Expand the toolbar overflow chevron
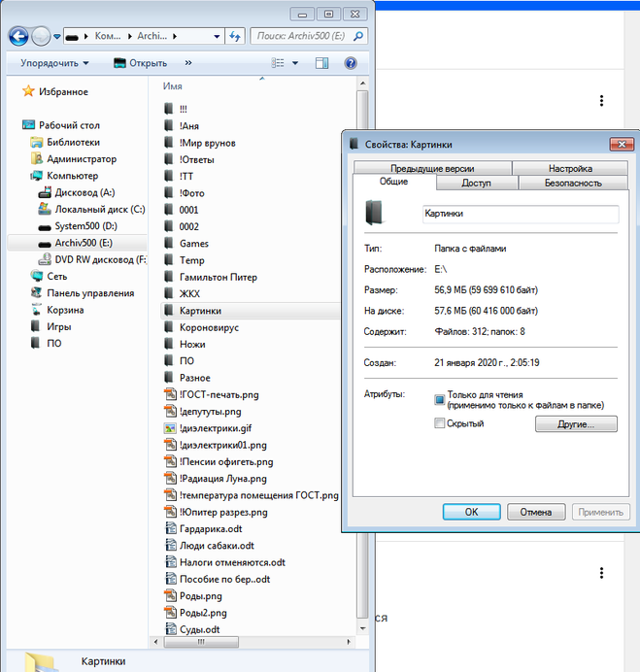Viewport: 640px width, 672px height. [x=187, y=63]
